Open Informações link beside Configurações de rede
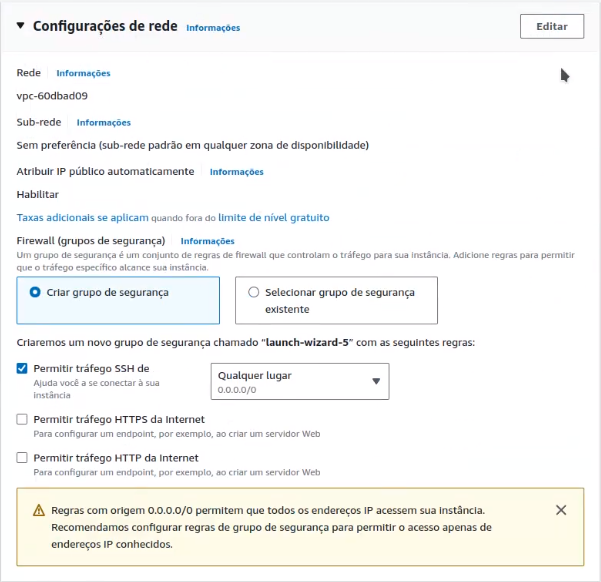The height and width of the screenshot is (582, 601). point(213,28)
